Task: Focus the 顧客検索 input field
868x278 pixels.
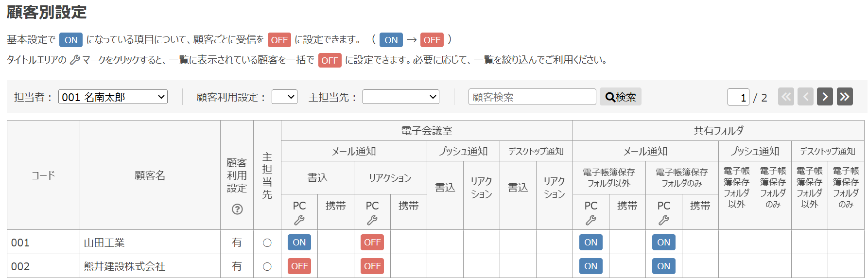Action: point(532,97)
